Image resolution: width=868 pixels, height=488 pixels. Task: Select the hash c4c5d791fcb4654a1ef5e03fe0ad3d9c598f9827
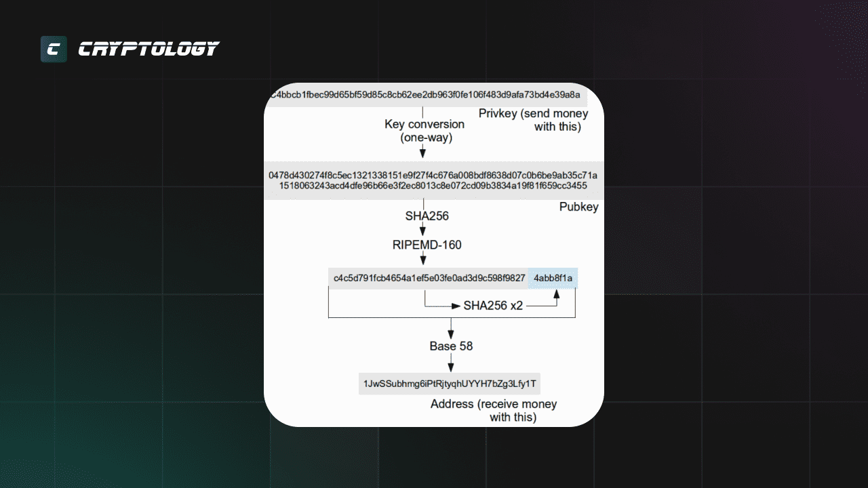[x=429, y=278]
